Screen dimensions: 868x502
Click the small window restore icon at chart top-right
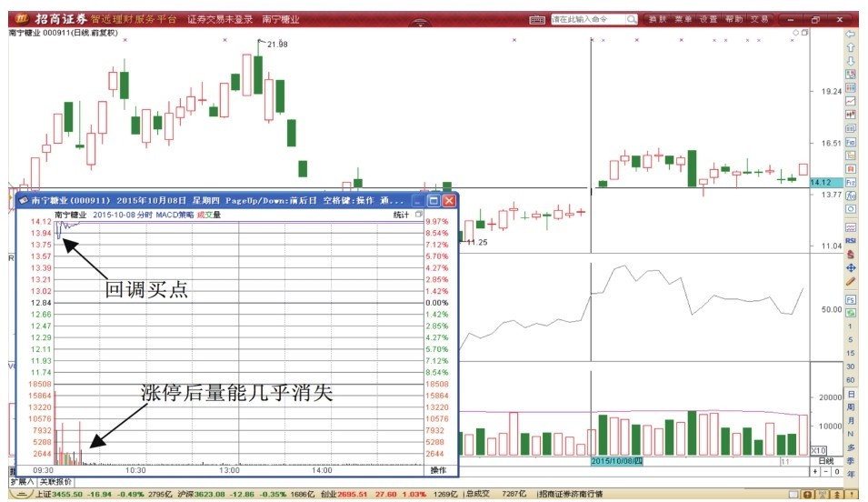point(804,33)
